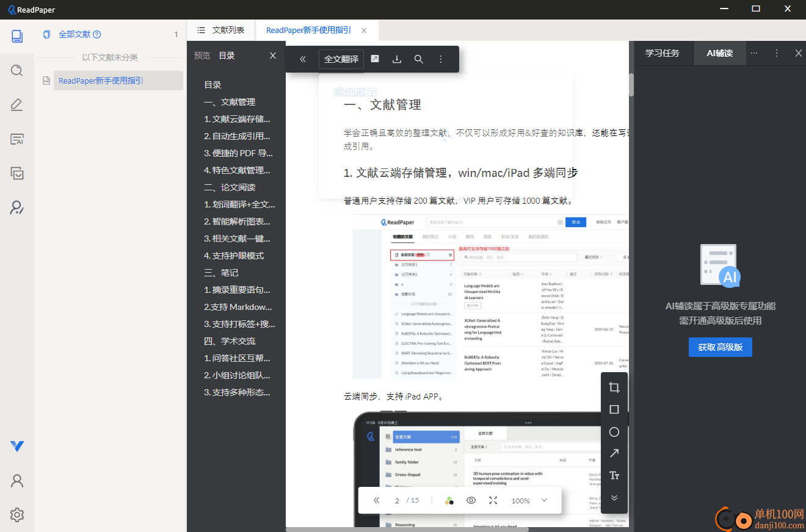Select the arrow annotation tool
This screenshot has height=532, width=806.
point(614,453)
